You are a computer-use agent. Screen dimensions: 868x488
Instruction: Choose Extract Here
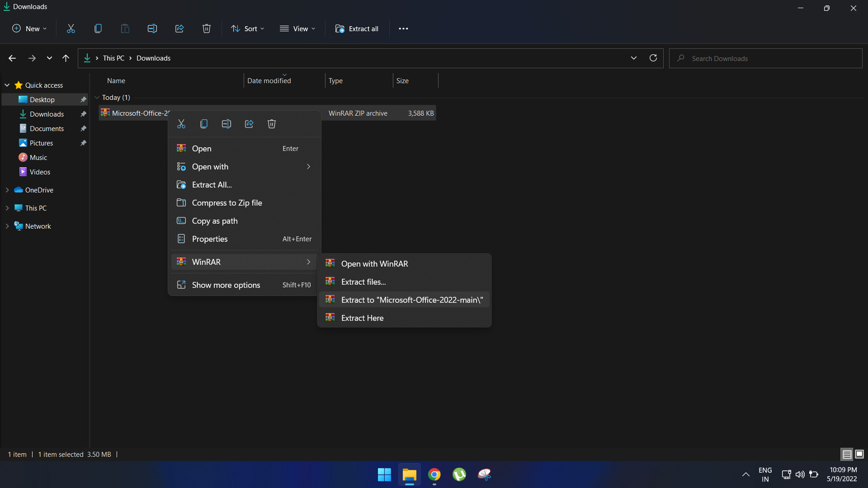(x=404, y=318)
